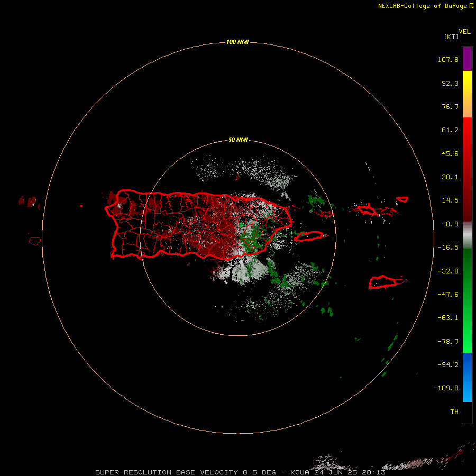
Task: Pick the green band on the color bar
Action: [467, 300]
